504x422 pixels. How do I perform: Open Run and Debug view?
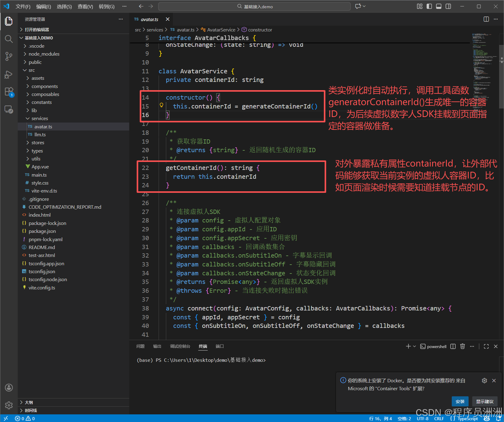click(9, 74)
